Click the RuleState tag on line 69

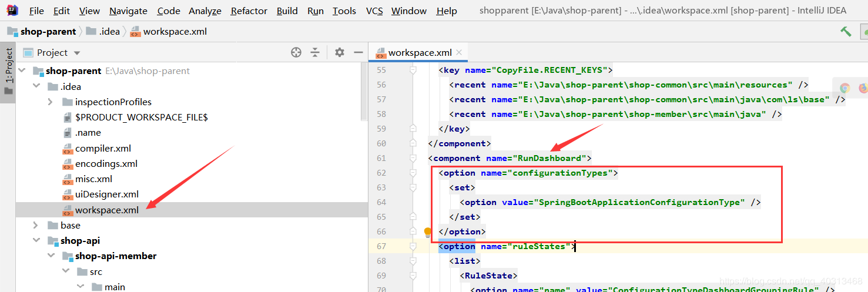click(488, 276)
